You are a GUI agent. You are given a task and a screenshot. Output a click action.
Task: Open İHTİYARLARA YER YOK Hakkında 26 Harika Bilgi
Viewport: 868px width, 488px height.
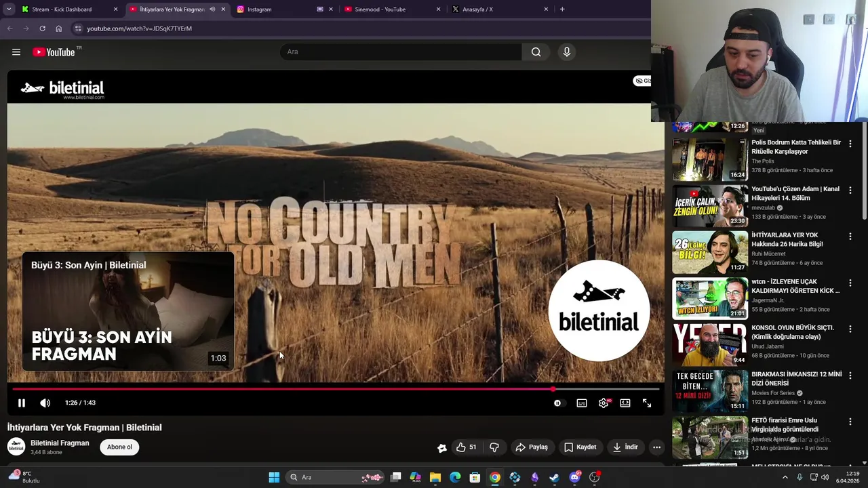(787, 239)
